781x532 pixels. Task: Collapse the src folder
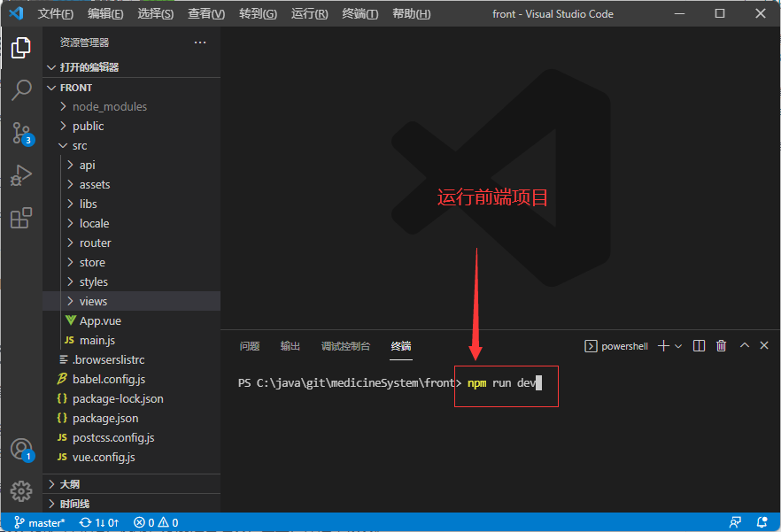(x=131, y=145)
